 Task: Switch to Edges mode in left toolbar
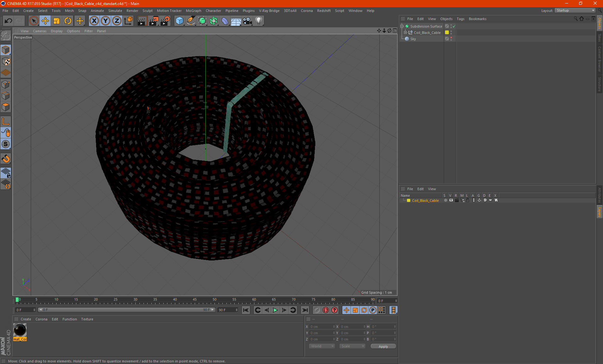(x=6, y=96)
